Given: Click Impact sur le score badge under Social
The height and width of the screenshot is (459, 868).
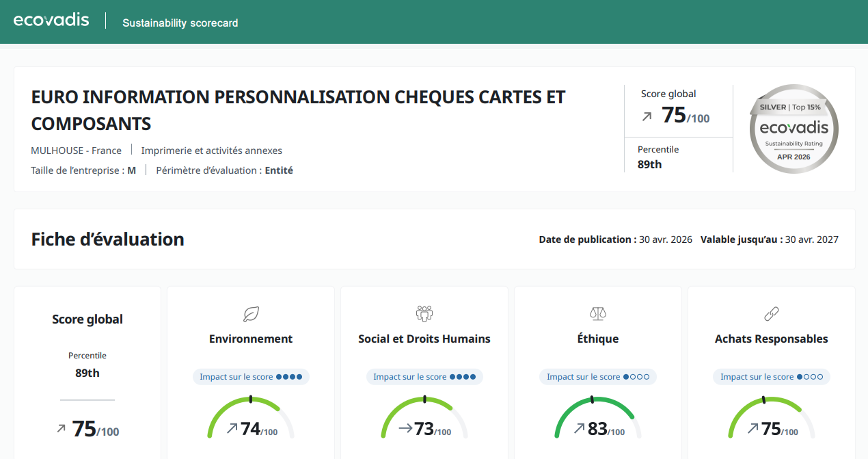Looking at the screenshot, I should (424, 377).
